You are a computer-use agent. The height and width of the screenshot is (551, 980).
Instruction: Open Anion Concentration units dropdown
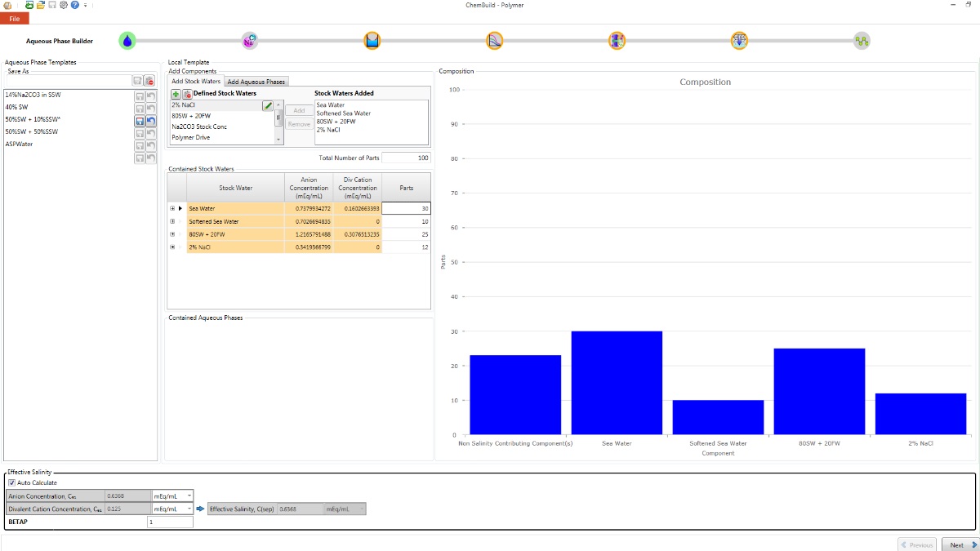coord(173,495)
